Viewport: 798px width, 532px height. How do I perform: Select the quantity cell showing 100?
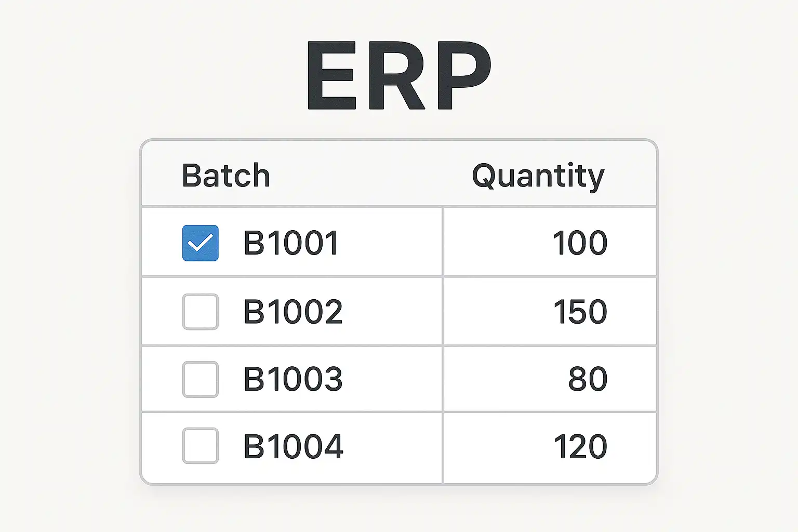point(579,243)
